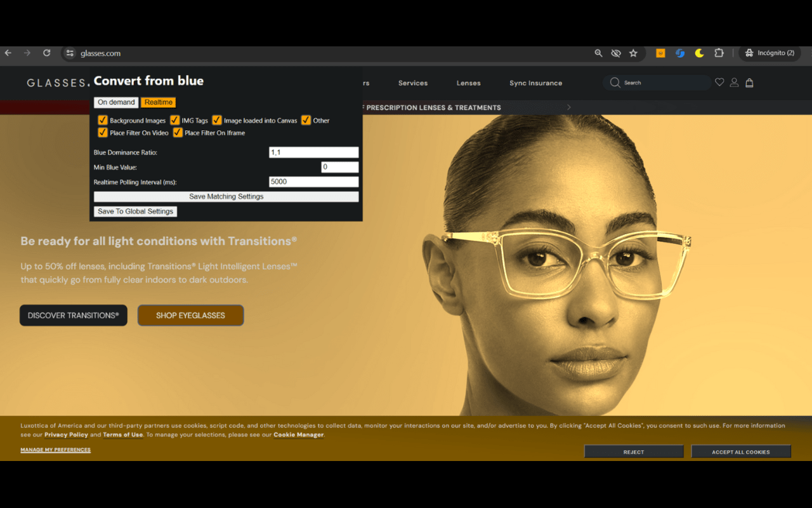The height and width of the screenshot is (508, 812).
Task: Click the zoom magnifier icon in address bar
Action: tap(598, 53)
